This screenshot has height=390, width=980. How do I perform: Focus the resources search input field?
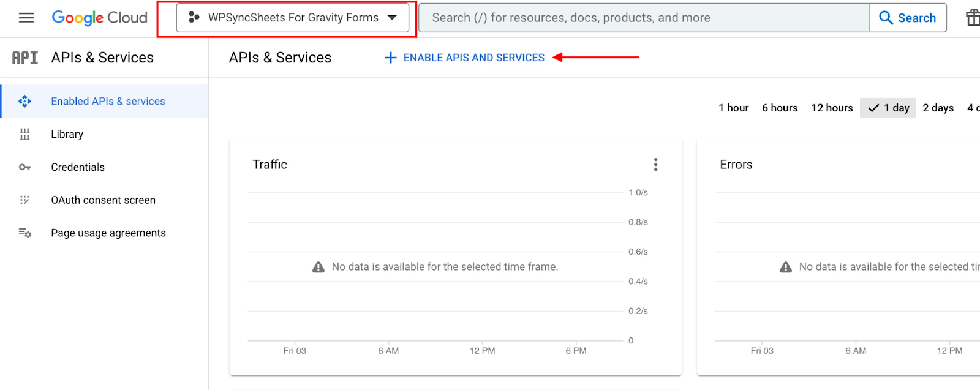(644, 18)
